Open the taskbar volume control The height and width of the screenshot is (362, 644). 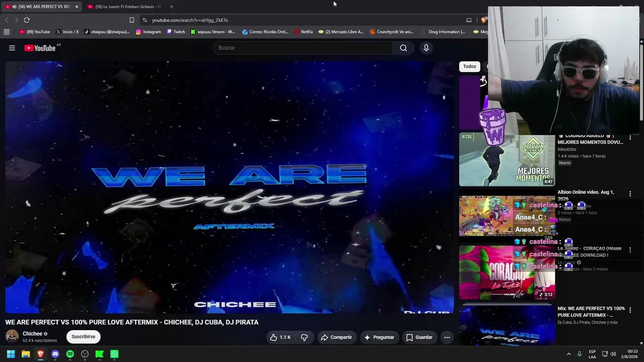[x=613, y=354]
